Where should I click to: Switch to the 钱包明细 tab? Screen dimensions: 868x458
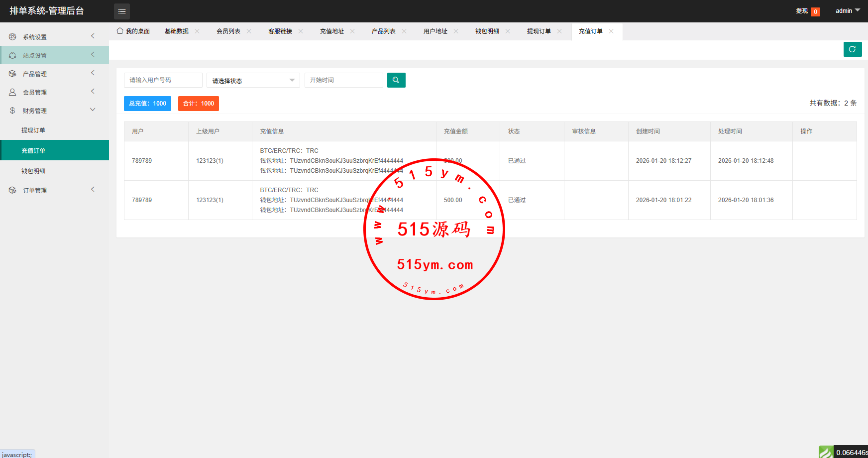pyautogui.click(x=487, y=31)
